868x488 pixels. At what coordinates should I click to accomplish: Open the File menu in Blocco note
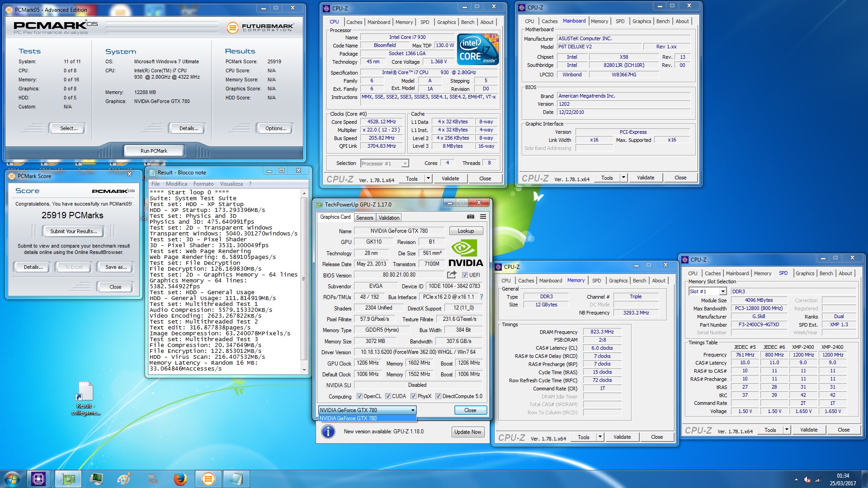pos(156,184)
